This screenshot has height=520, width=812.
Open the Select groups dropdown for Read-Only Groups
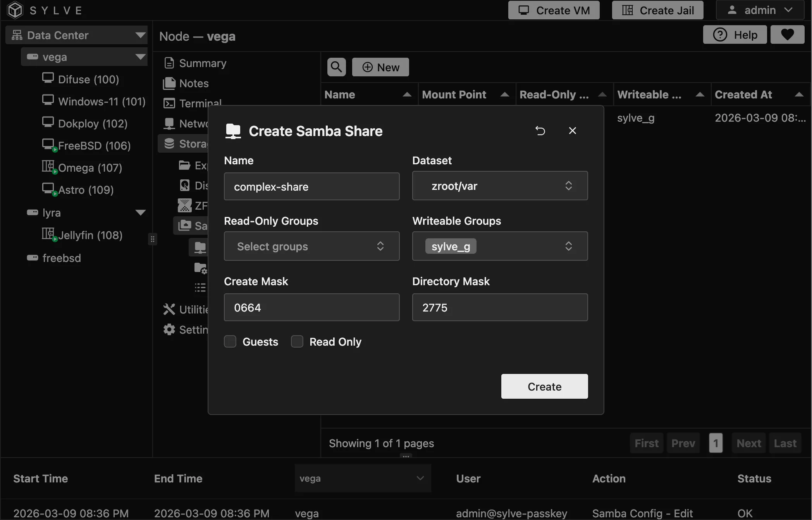click(x=311, y=246)
